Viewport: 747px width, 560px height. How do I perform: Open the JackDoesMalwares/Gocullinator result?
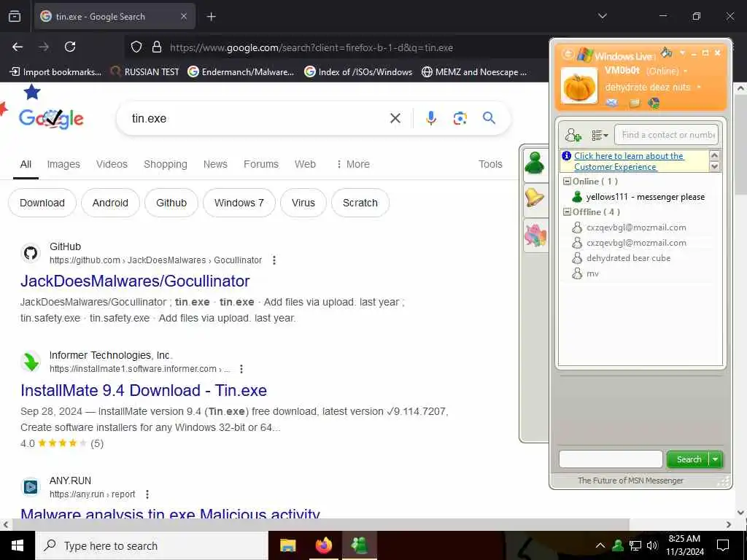coord(135,281)
